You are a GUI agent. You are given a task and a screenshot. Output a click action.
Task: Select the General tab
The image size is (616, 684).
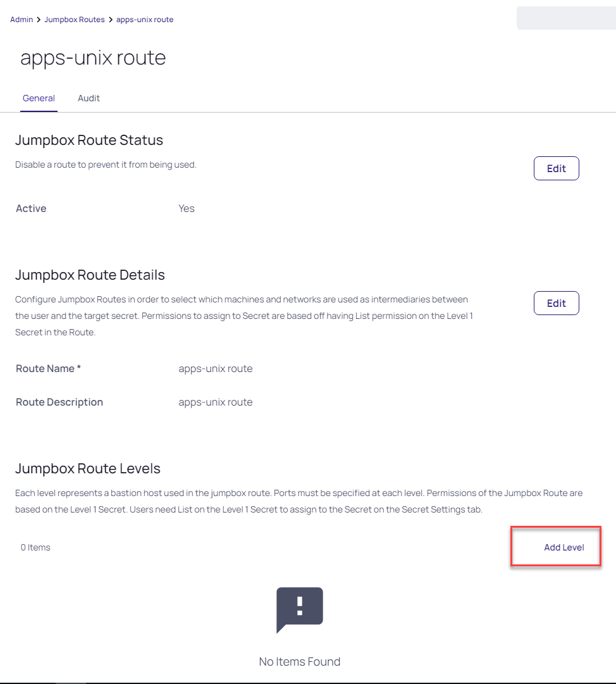tap(39, 98)
